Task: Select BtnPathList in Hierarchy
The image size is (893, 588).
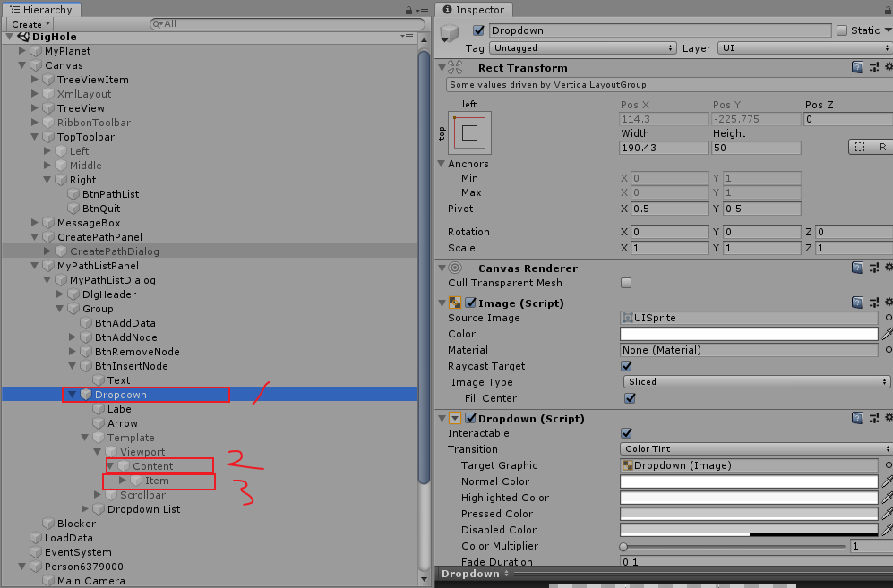Action: [x=110, y=194]
